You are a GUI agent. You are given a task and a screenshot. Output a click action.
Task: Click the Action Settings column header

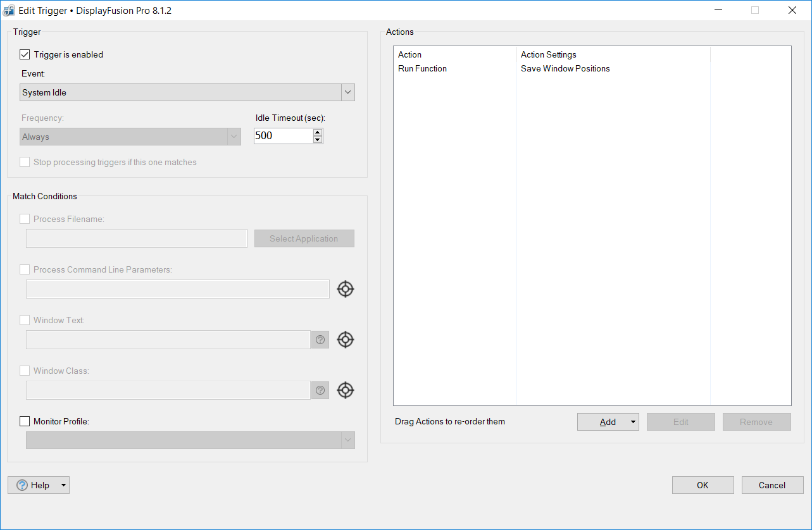[x=548, y=55]
